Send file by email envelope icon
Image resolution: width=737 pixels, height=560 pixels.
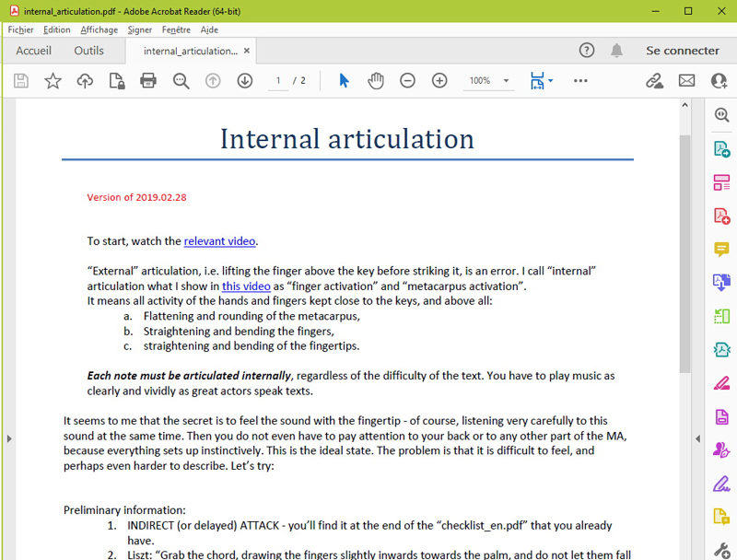[x=686, y=81]
